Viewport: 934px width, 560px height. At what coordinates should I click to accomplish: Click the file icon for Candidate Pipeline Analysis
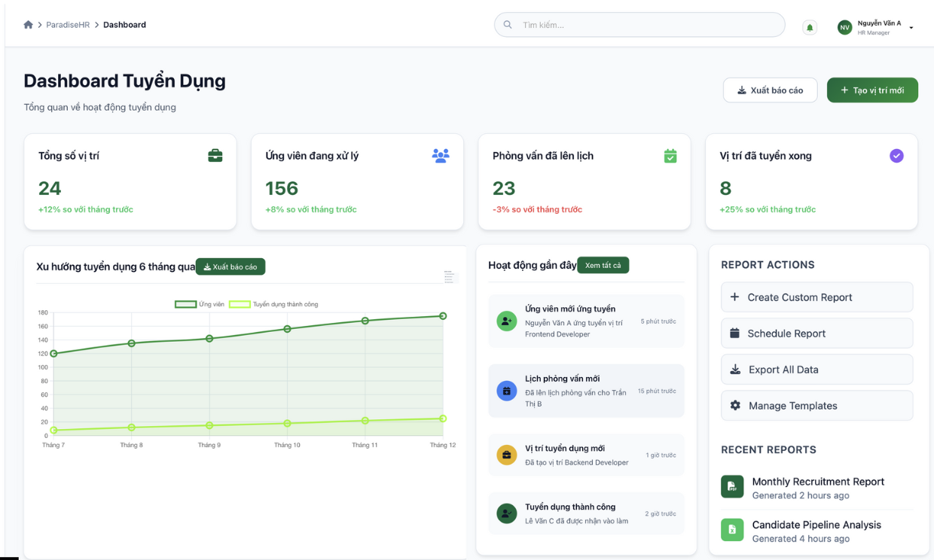click(732, 530)
